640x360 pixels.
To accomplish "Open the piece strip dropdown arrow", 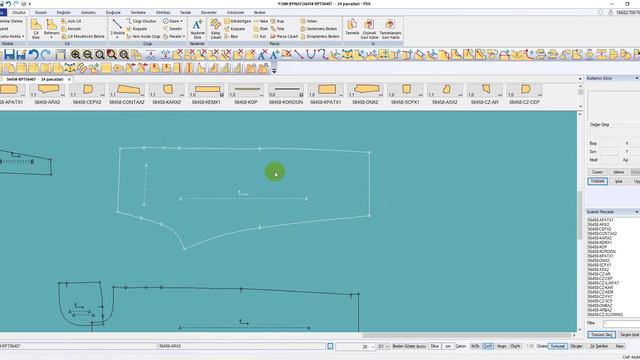I will point(580,79).
